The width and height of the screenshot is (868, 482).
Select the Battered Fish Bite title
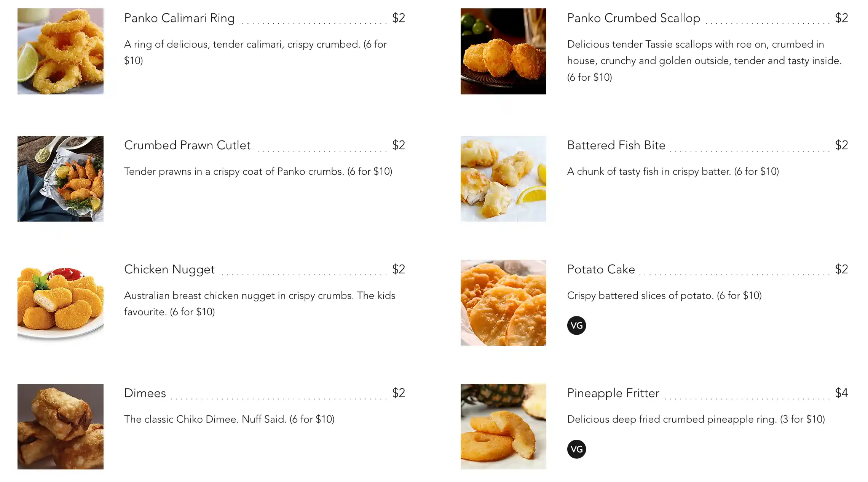coord(616,145)
